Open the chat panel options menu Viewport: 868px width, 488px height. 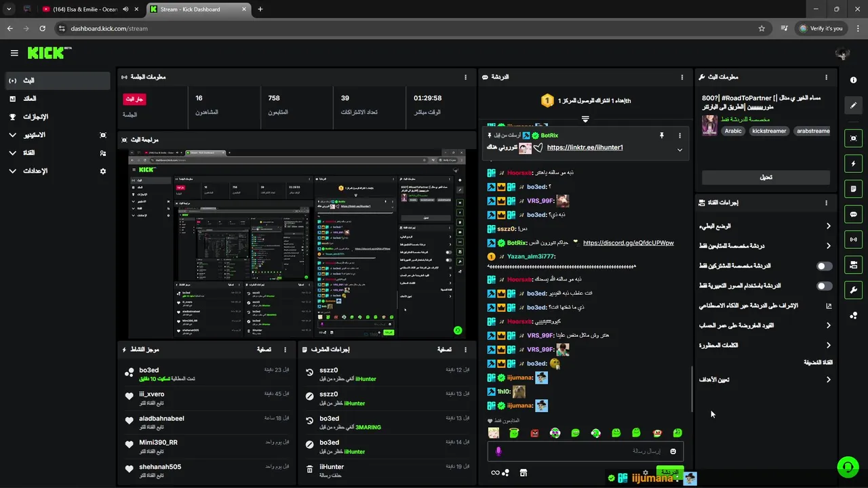[x=682, y=77]
